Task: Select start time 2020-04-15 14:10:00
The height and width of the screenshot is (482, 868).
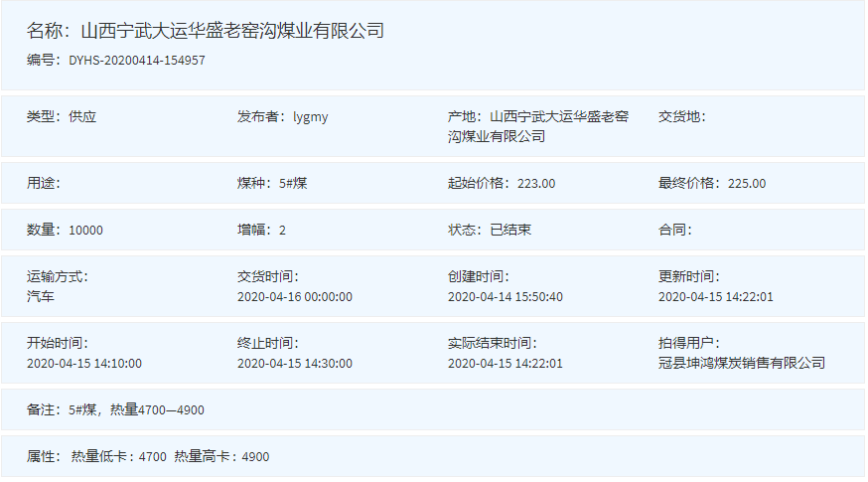Action: point(84,364)
